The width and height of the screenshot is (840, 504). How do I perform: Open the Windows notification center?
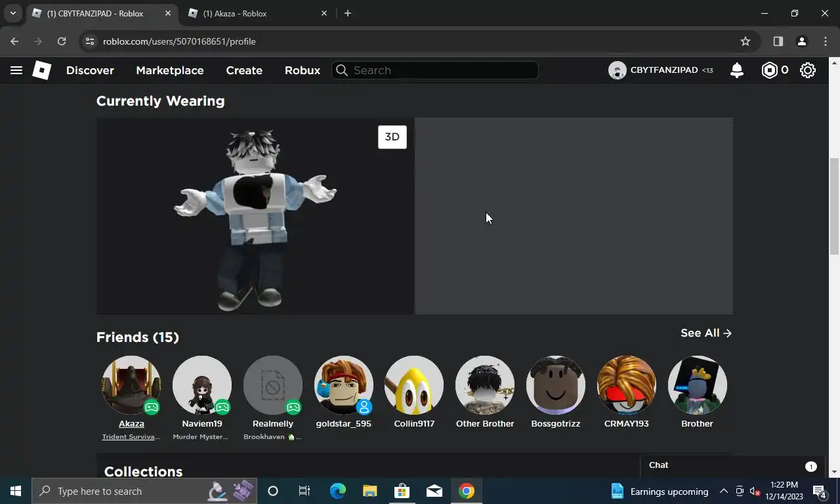coord(819,491)
